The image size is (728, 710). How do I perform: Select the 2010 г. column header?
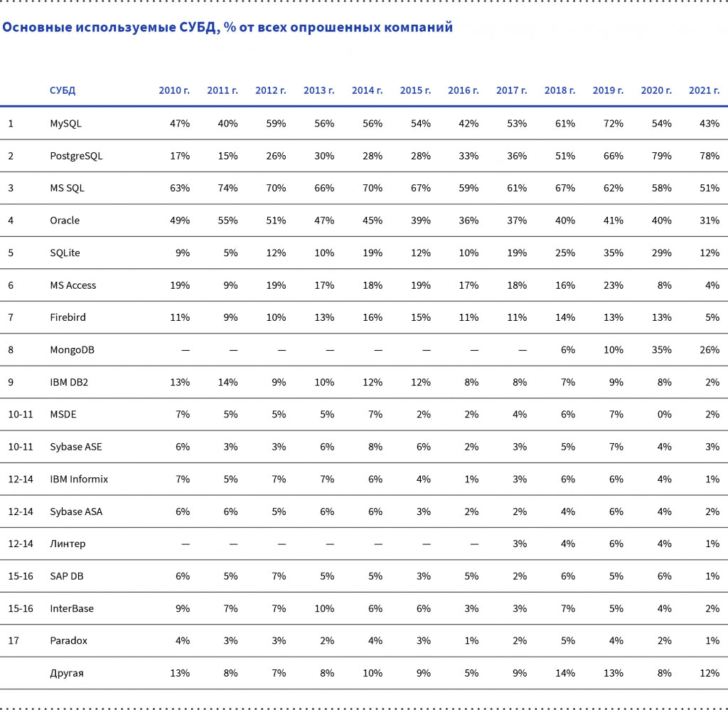point(174,90)
